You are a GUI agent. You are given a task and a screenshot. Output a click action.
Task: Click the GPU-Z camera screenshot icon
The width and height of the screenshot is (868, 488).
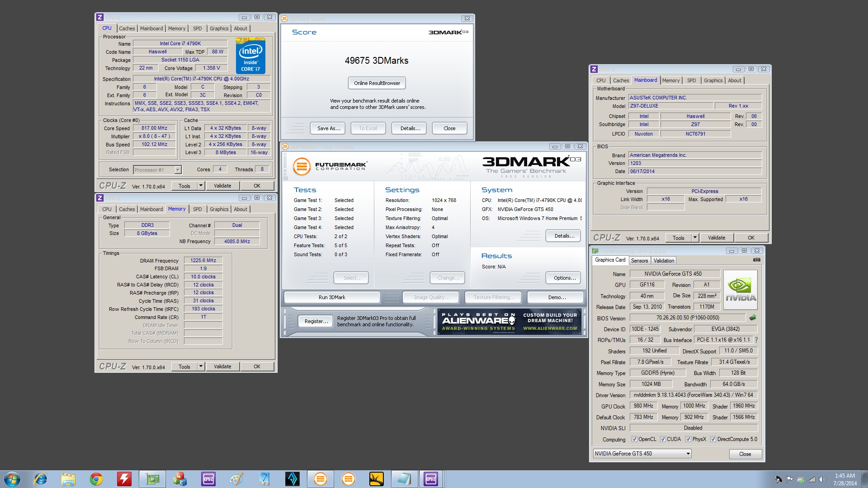click(756, 260)
